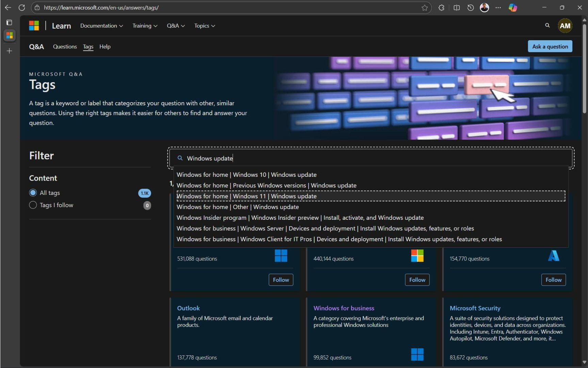This screenshot has height=368, width=588.
Task: Choose suggestion Windows for home | Other | Windows update
Action: click(x=371, y=207)
